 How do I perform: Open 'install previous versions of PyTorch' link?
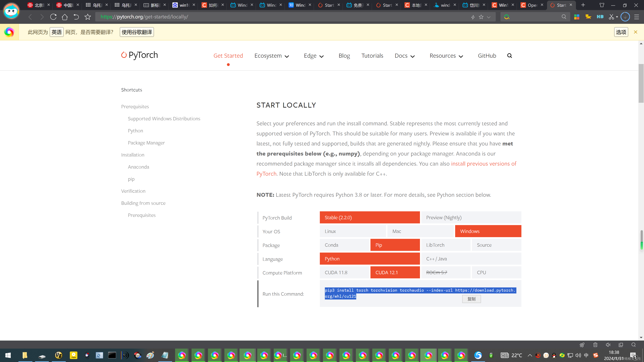(484, 164)
